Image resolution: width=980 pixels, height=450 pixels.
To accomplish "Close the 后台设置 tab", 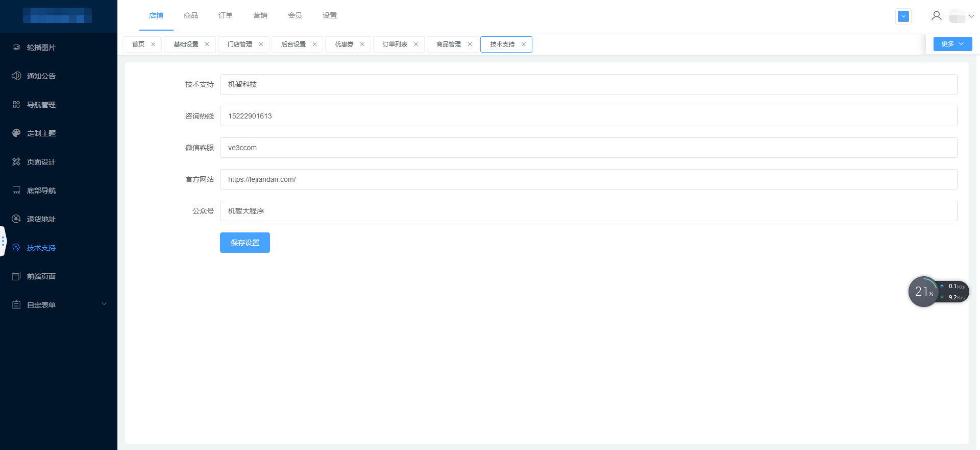I will [x=314, y=44].
